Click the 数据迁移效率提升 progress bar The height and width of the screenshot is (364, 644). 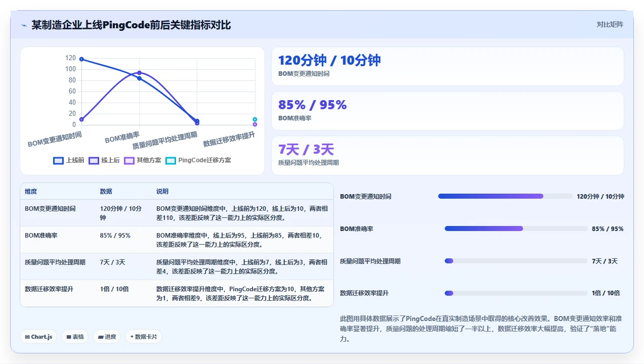(516, 293)
